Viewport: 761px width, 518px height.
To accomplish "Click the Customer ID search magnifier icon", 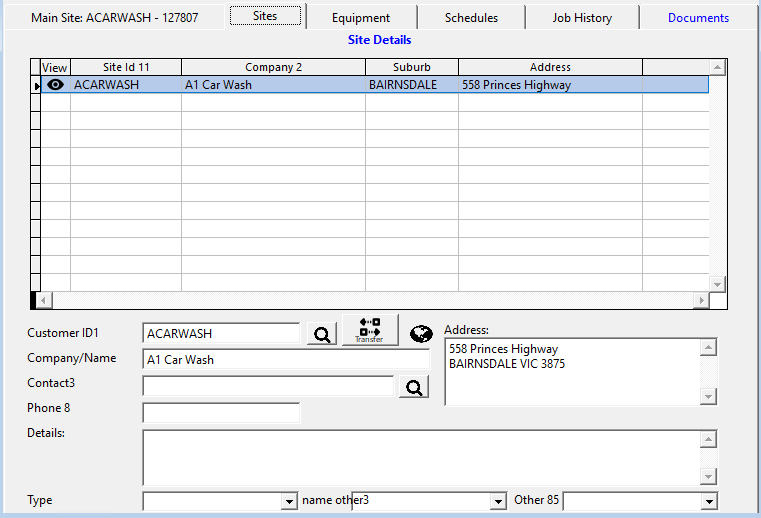I will tap(321, 335).
